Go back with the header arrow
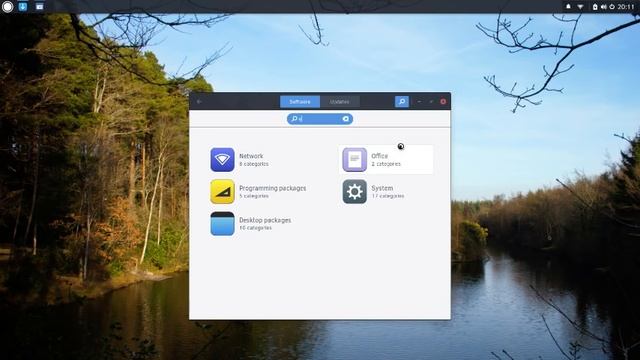Screen dimensions: 640x360 (x=199, y=102)
